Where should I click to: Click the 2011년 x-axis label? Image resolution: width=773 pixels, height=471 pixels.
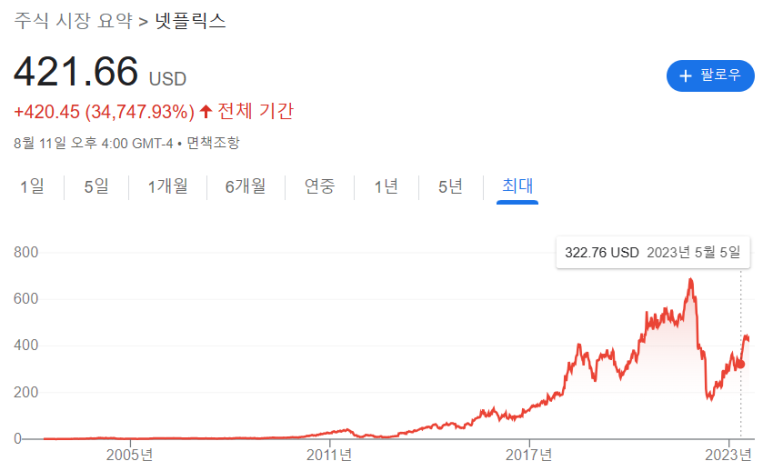[329, 454]
